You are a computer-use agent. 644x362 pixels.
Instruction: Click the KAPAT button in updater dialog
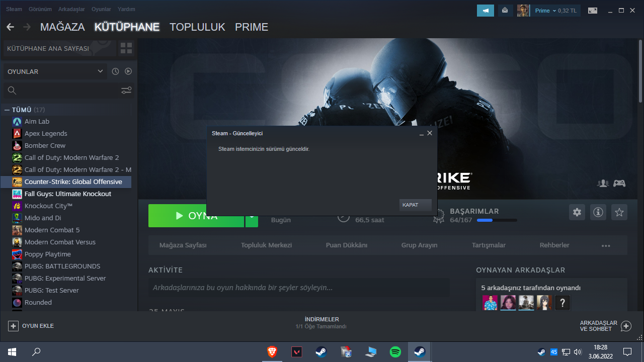coord(416,205)
